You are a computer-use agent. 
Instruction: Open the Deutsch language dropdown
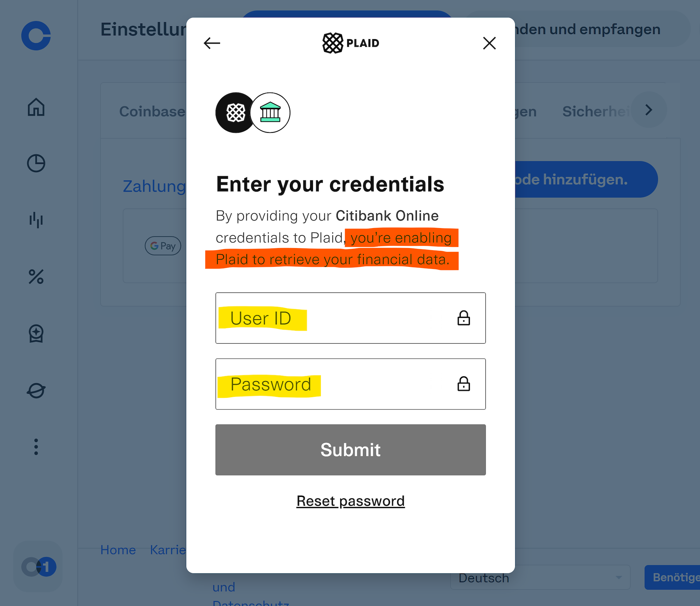click(540, 578)
